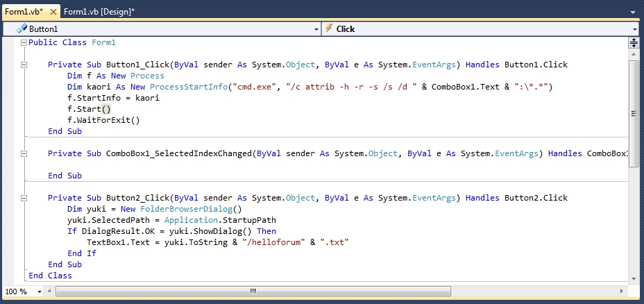Click the ".txt" string literal
This screenshot has width=644, height=304.
334,242
